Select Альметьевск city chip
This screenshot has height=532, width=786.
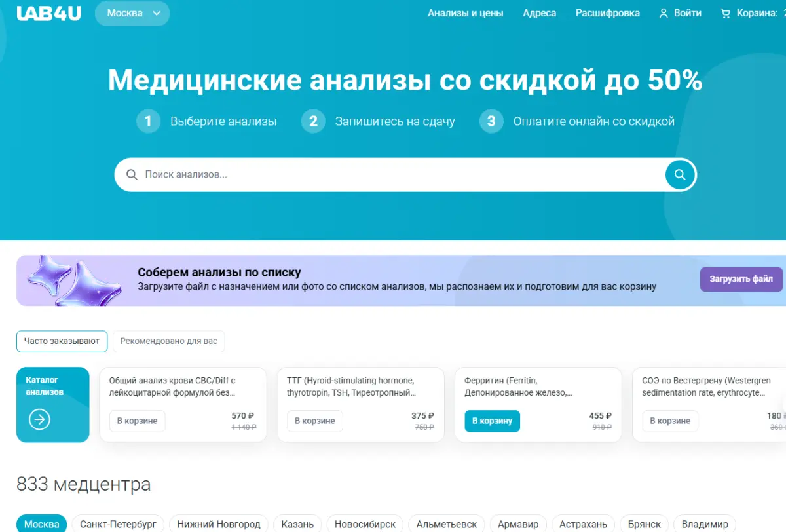coord(447,524)
